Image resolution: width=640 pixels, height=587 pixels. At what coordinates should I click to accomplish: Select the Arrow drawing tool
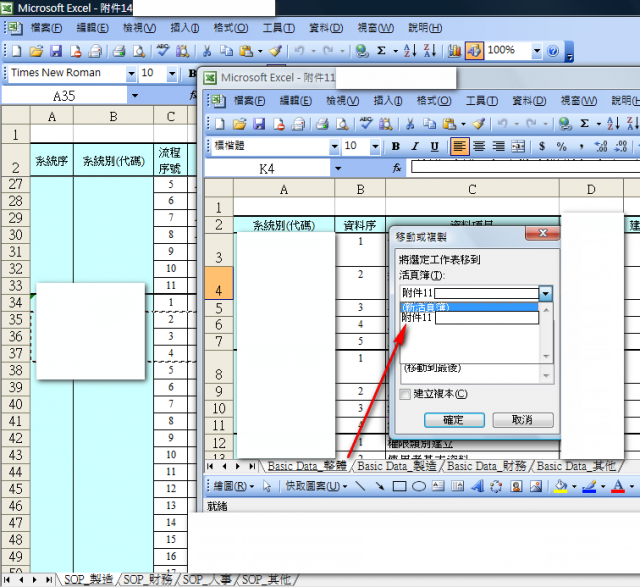[x=380, y=486]
